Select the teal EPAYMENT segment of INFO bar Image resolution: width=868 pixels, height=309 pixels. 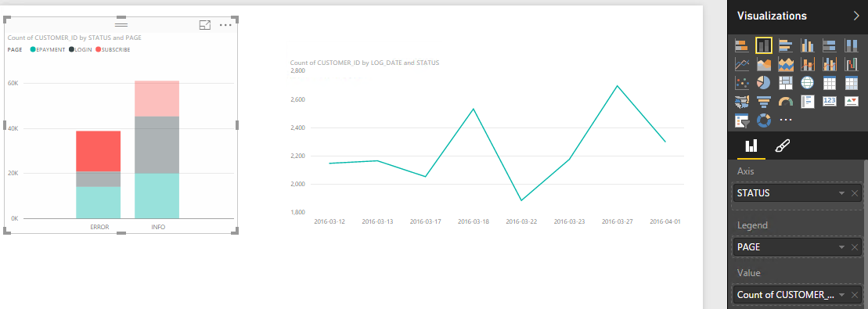157,196
